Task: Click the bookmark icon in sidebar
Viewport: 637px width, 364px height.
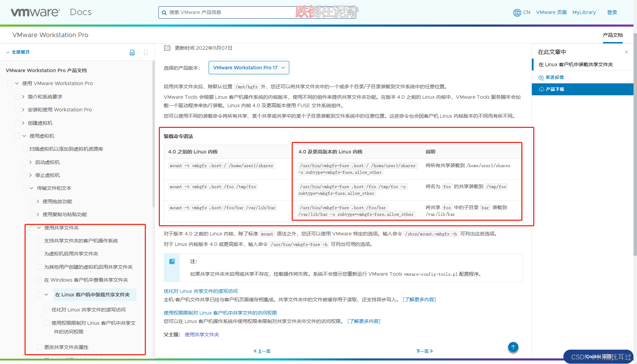Action: [x=146, y=52]
